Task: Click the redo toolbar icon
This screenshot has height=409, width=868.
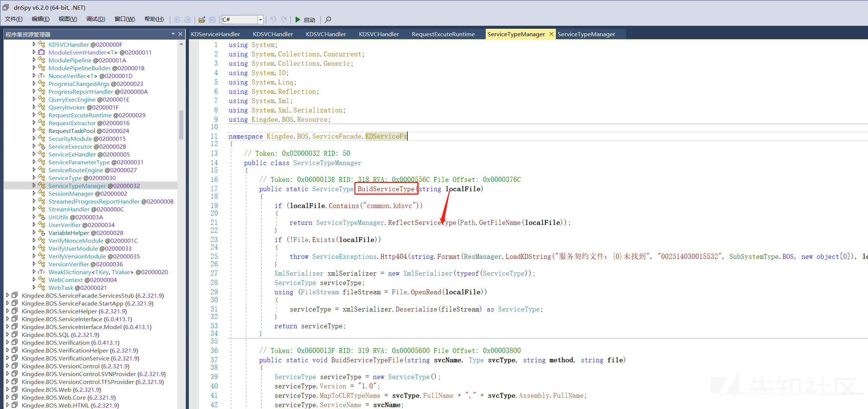Action: [284, 19]
